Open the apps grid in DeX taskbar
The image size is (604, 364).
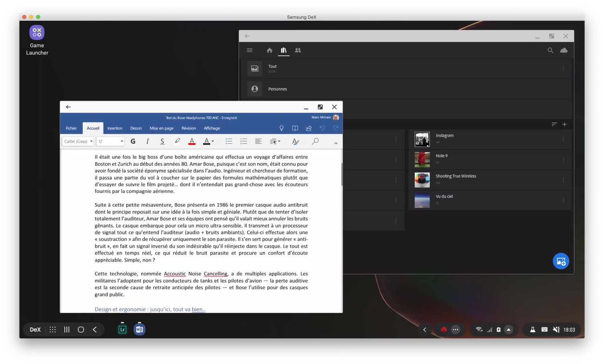click(x=53, y=329)
